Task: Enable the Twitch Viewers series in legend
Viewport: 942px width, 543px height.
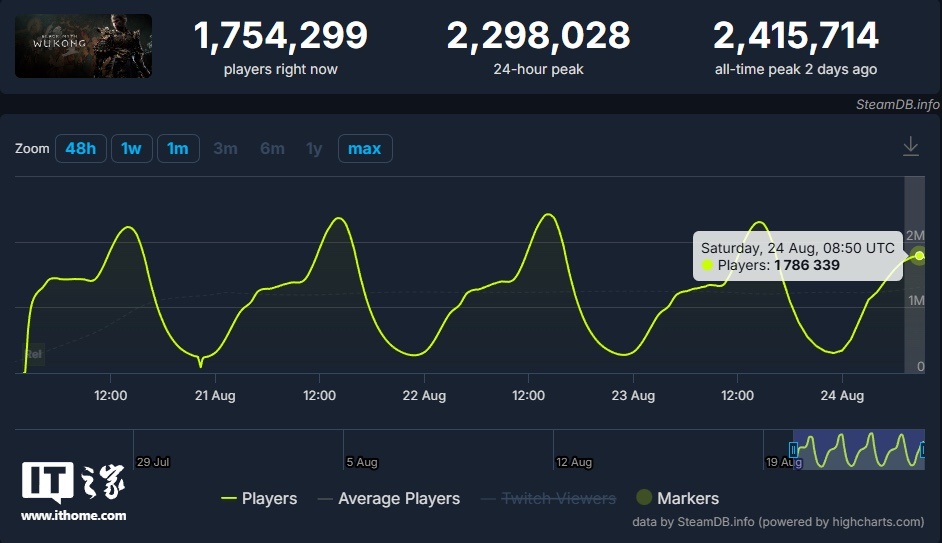Action: 548,499
